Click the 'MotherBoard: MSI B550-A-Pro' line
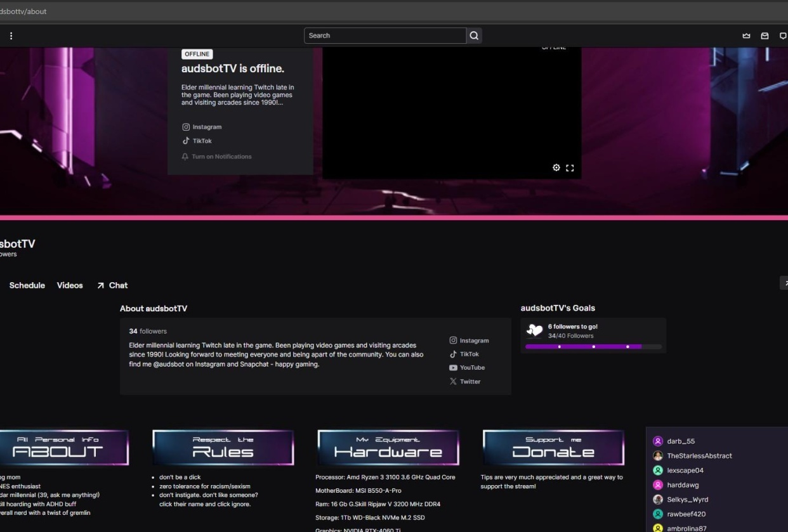 358,491
